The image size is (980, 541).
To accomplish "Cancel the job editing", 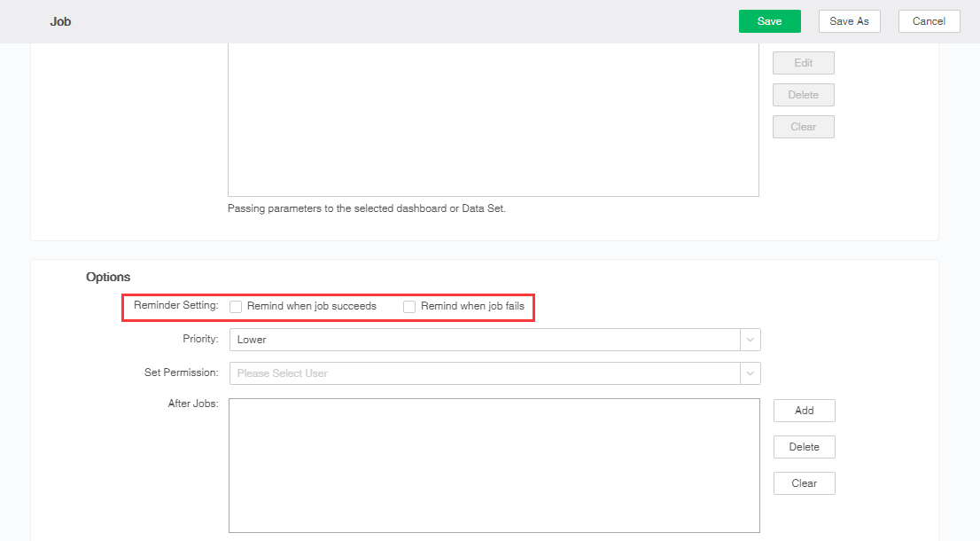I will (x=929, y=21).
